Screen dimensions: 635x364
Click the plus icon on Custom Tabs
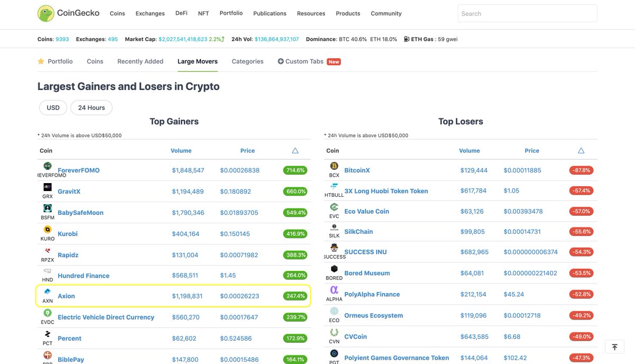[280, 61]
